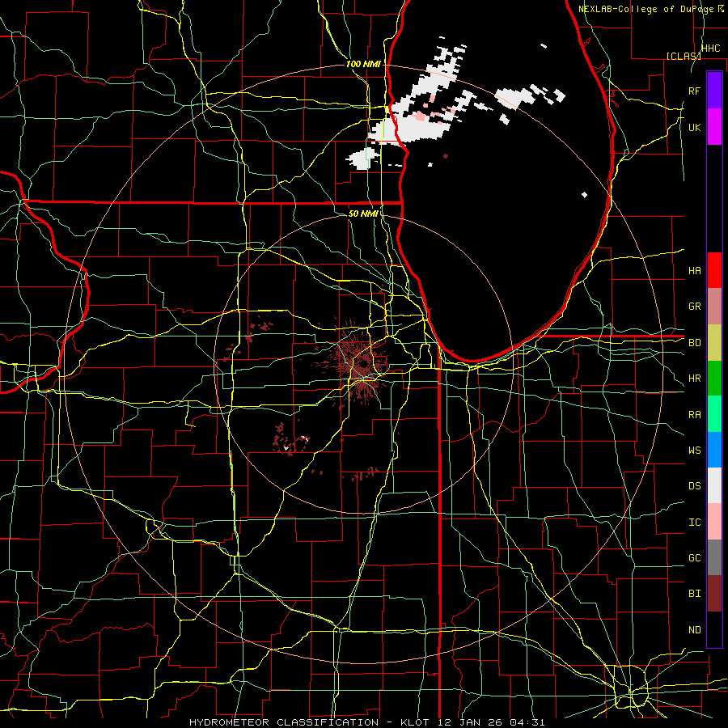Click the UK legend label
The height and width of the screenshot is (728, 728).
pos(695,127)
